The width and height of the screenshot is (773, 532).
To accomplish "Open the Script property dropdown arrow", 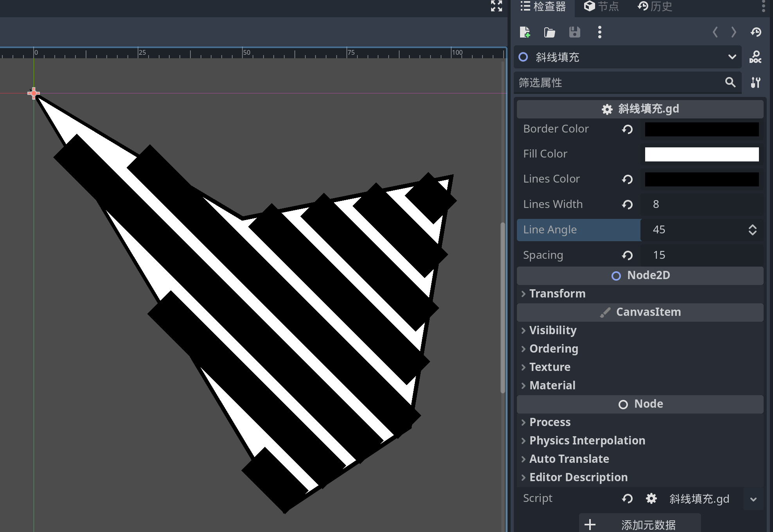I will [x=753, y=499].
